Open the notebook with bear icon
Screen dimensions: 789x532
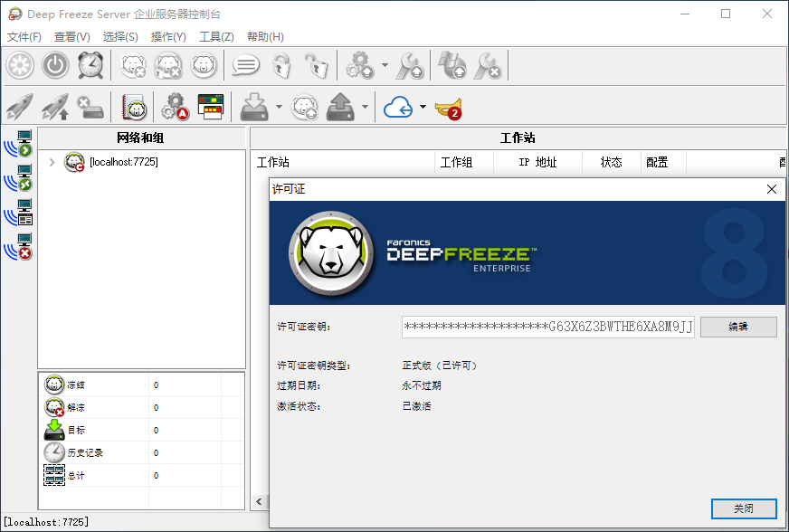pos(134,107)
